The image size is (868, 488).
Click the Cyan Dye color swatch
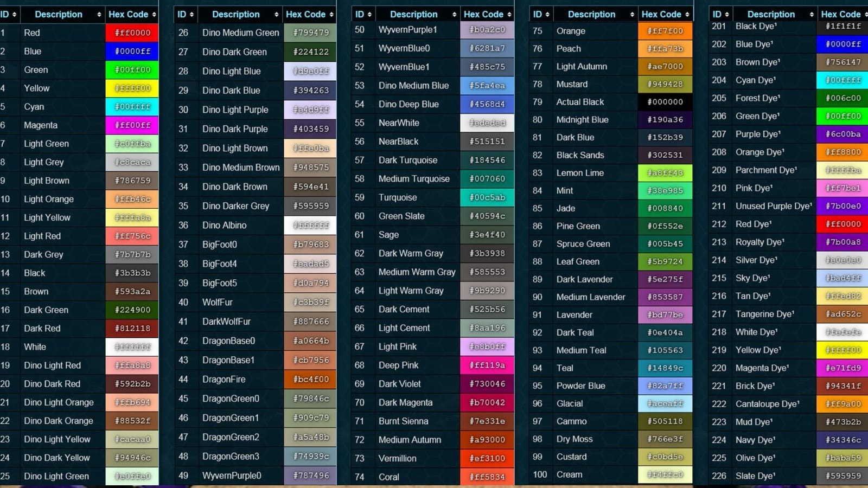click(841, 80)
